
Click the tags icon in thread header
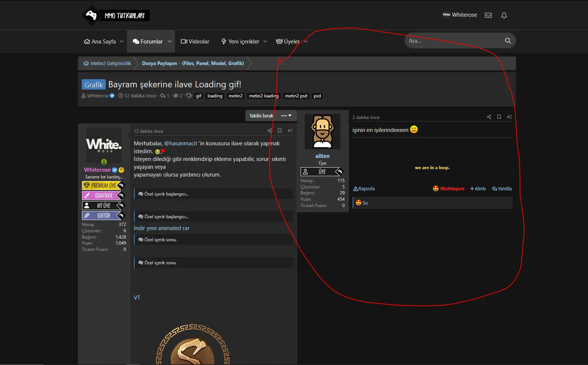pyautogui.click(x=189, y=96)
